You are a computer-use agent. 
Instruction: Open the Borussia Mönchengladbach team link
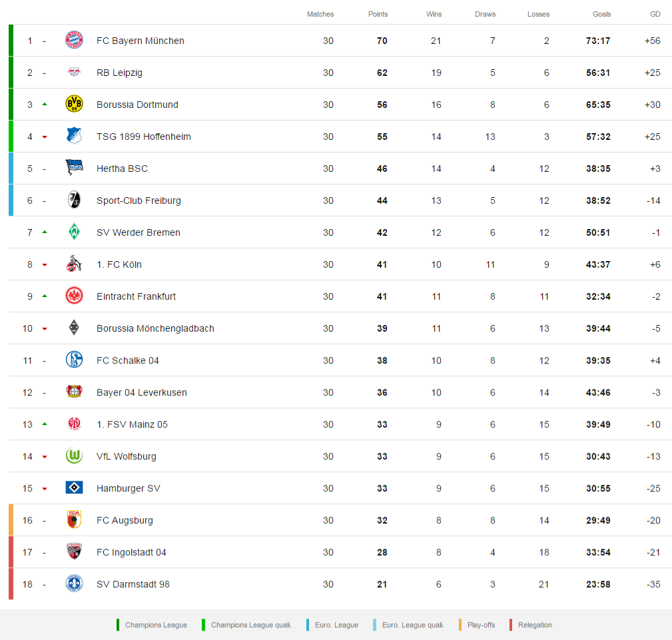[155, 328]
